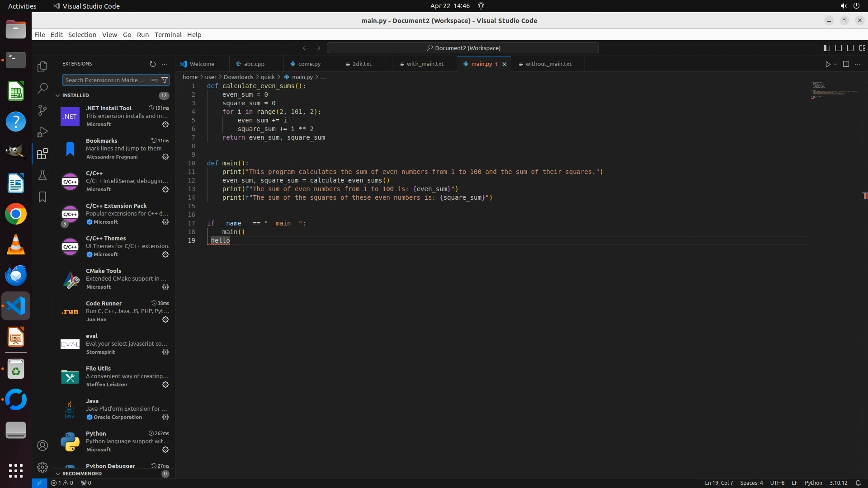Image resolution: width=868 pixels, height=488 pixels.
Task: Open the Explorer view in activity bar
Action: pos(42,67)
